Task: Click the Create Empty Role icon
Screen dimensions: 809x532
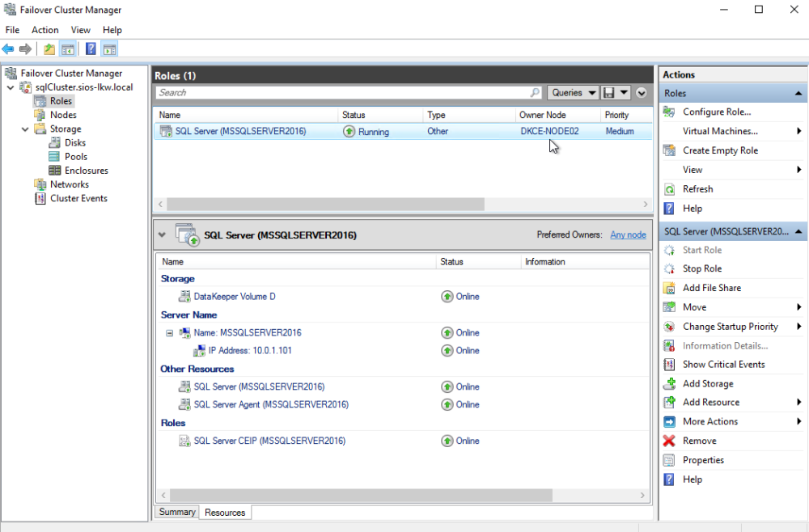Action: (669, 150)
